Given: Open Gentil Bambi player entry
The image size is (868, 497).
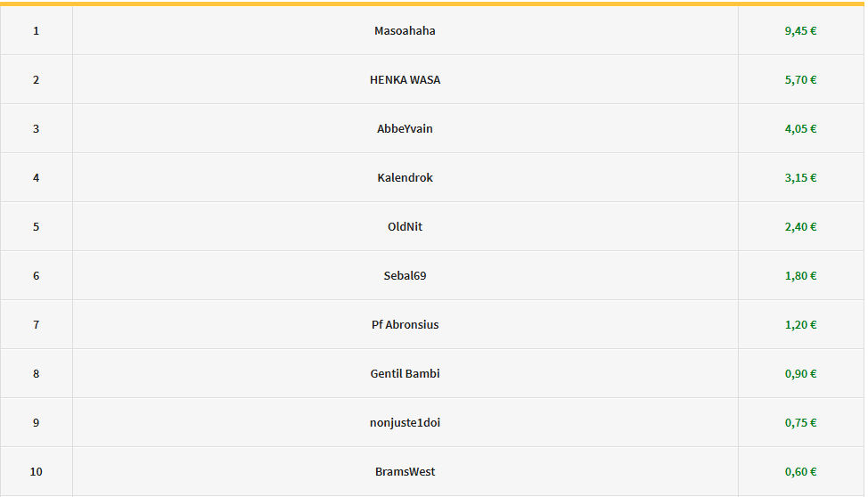Looking at the screenshot, I should click(405, 374).
